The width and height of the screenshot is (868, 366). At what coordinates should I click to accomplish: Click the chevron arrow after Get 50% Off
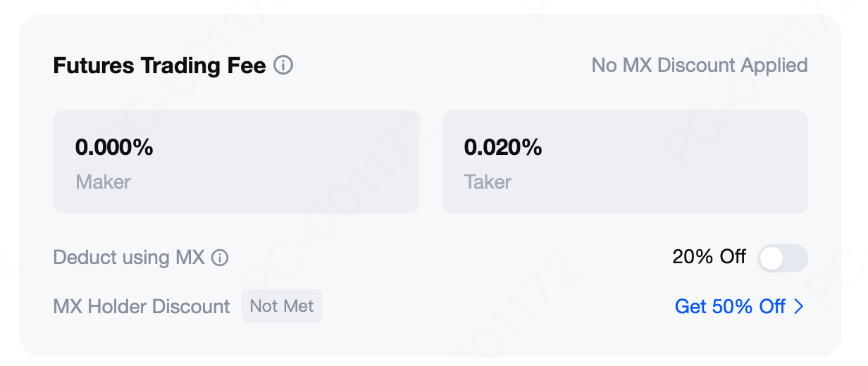point(799,306)
